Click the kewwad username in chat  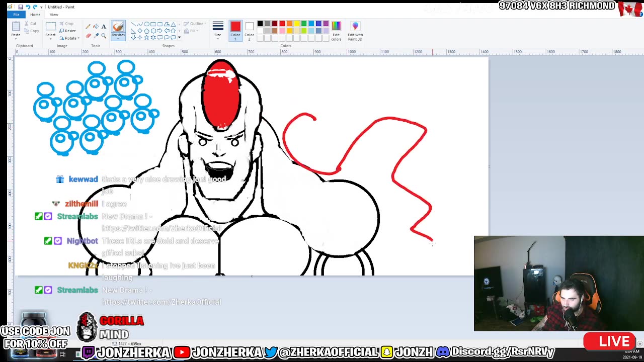(x=83, y=179)
